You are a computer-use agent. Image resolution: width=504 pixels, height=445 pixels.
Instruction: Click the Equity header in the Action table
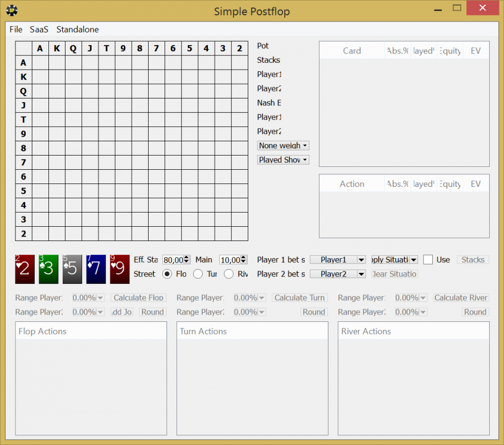click(450, 183)
